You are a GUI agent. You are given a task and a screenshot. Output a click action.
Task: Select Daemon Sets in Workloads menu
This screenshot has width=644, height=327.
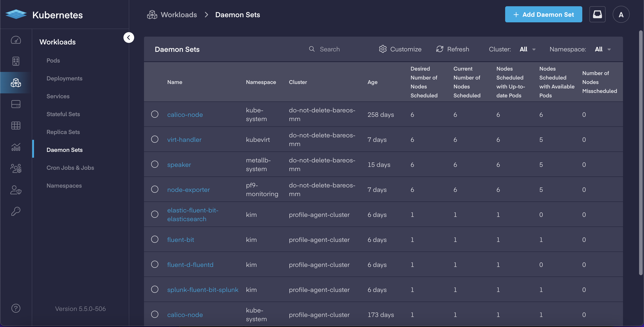(x=64, y=150)
